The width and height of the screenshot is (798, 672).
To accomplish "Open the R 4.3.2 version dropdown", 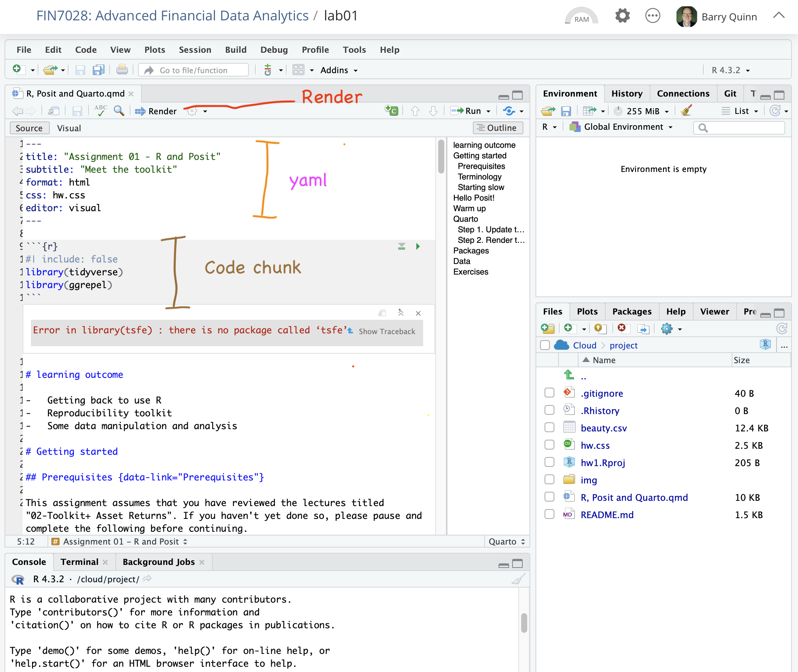I will click(x=730, y=70).
